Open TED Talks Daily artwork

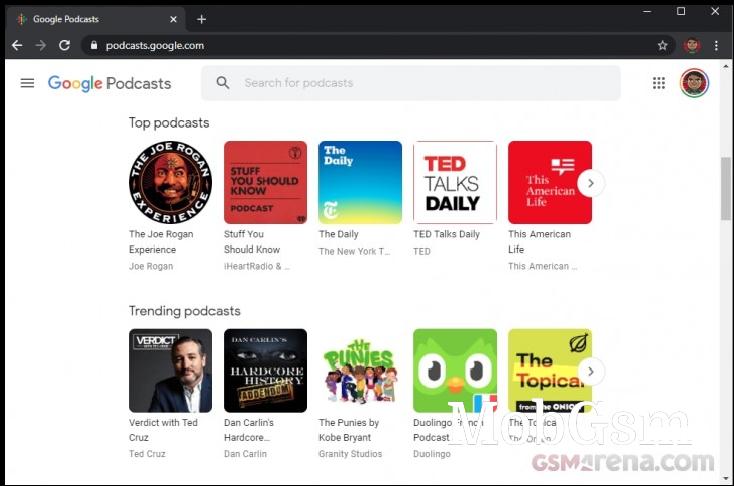(455, 182)
